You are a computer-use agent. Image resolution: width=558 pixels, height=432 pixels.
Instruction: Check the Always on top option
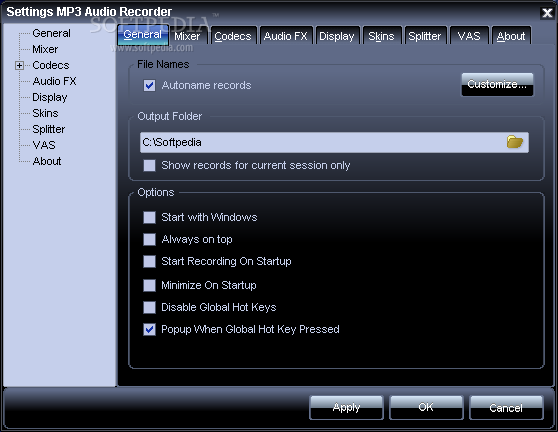[149, 239]
